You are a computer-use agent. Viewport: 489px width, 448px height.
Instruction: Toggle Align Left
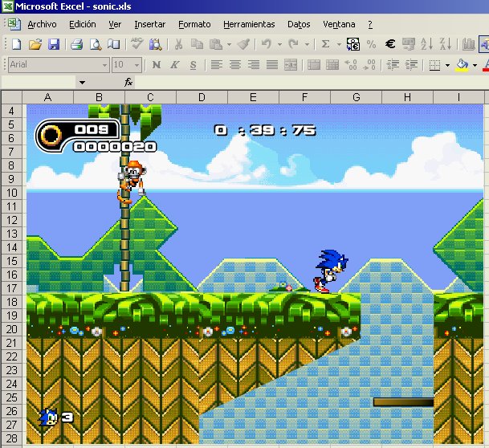tap(217, 65)
